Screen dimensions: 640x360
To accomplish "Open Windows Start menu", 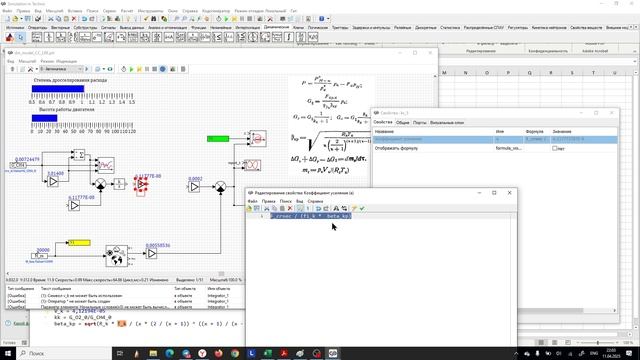I will coord(8,353).
